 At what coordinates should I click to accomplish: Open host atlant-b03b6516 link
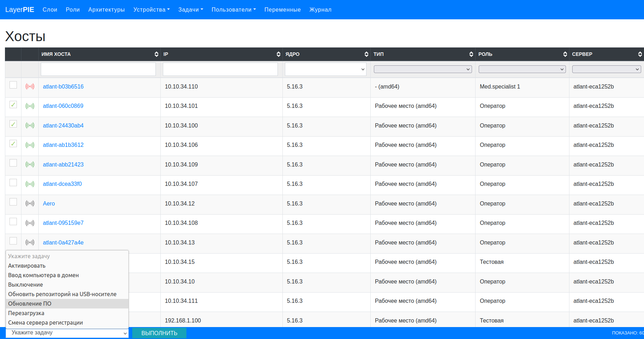pos(63,86)
